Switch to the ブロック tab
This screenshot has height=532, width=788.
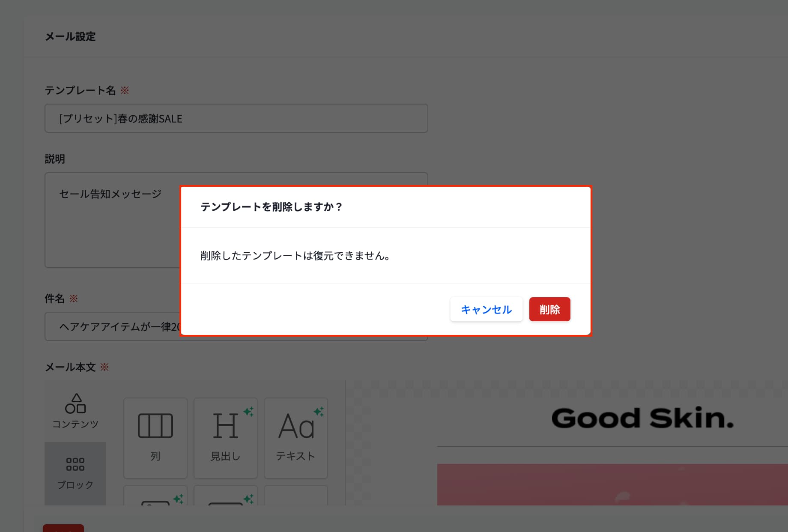click(x=75, y=473)
